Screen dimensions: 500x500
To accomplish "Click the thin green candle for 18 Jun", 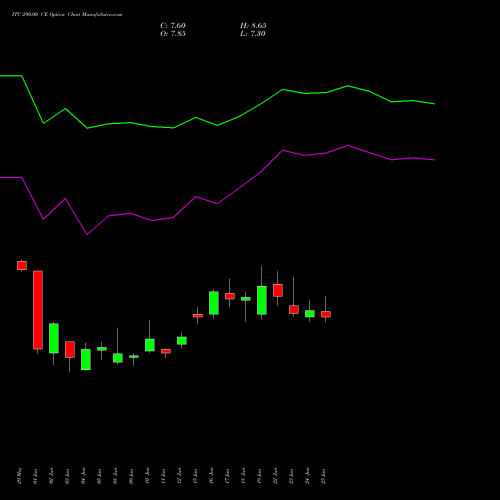I will (x=246, y=299).
